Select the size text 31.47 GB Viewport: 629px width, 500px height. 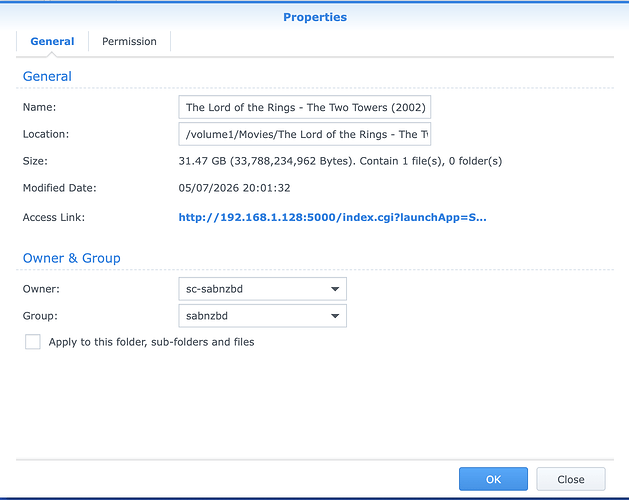point(202,161)
